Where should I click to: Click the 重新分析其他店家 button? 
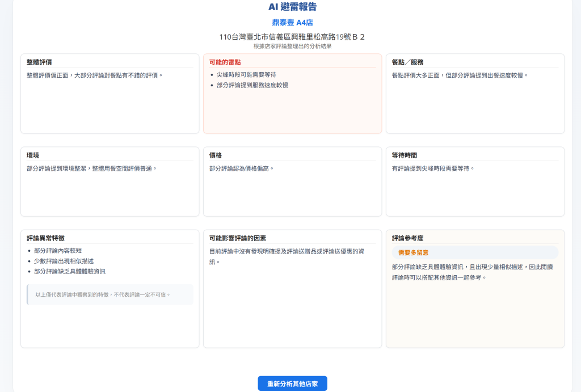(x=292, y=383)
